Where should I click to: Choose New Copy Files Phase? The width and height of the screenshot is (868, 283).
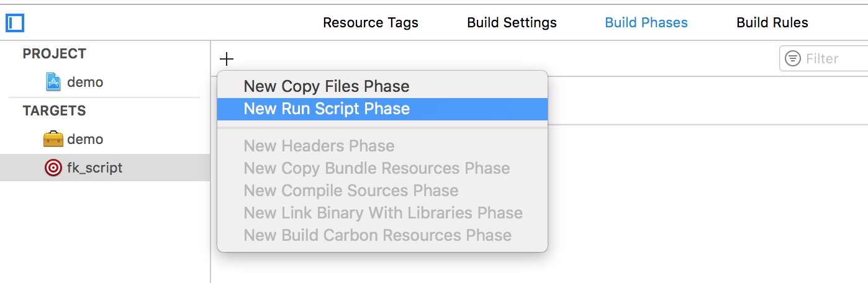tap(327, 86)
